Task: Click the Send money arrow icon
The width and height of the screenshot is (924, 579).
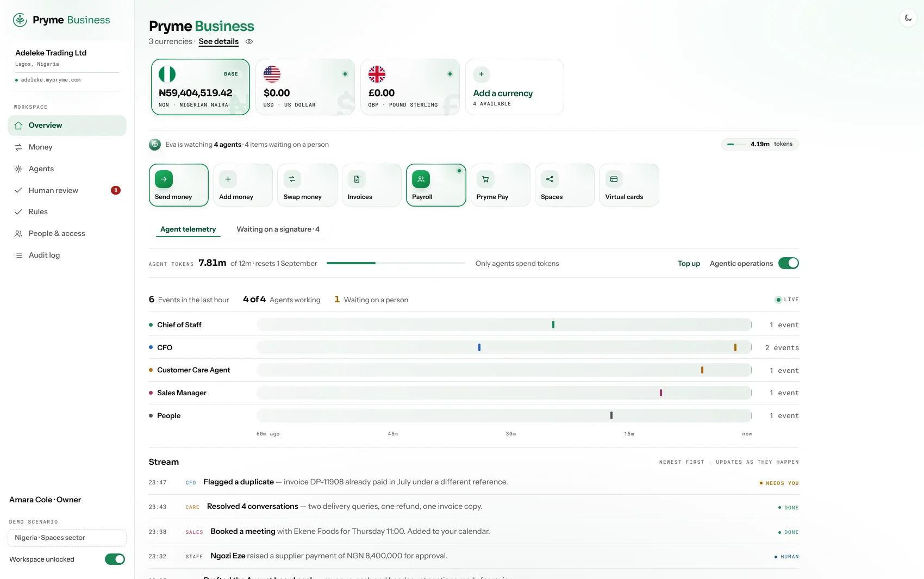Action: 164,179
